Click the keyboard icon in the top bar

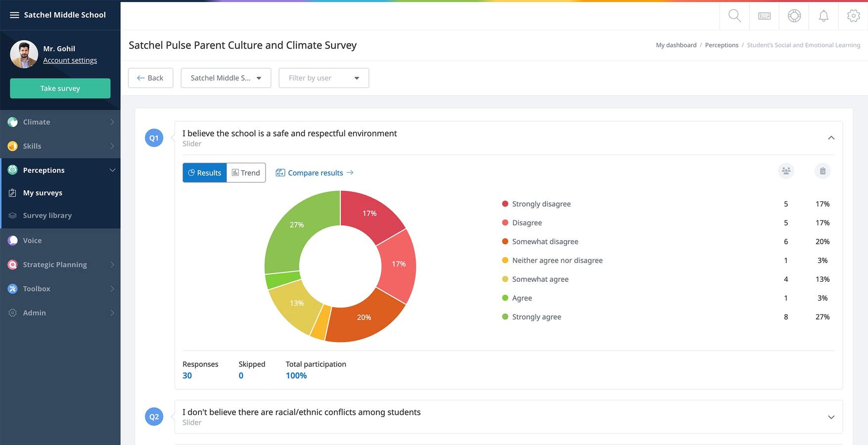point(764,16)
